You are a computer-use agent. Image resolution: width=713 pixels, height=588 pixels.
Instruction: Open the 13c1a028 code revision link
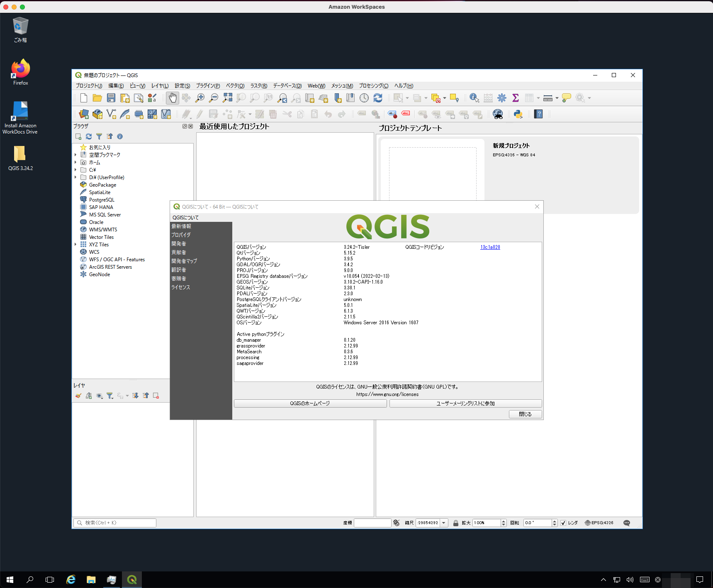pyautogui.click(x=490, y=247)
